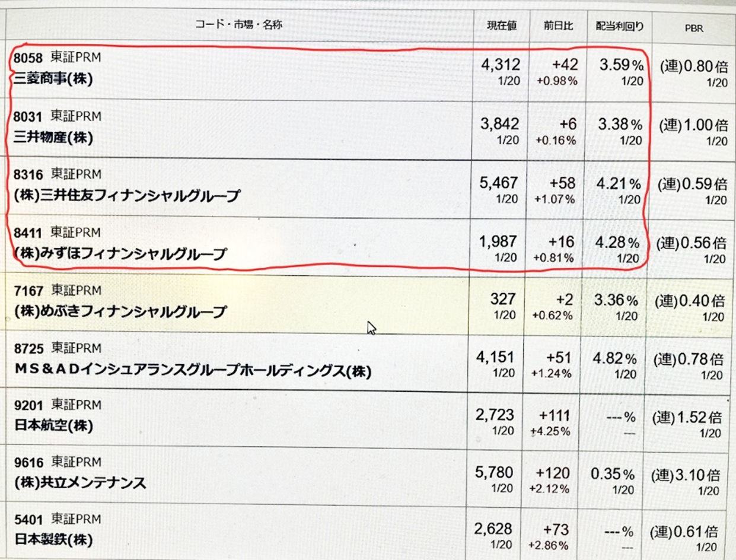Click the 配当利回り column header
The height and width of the screenshot is (560, 736).
pos(620,26)
